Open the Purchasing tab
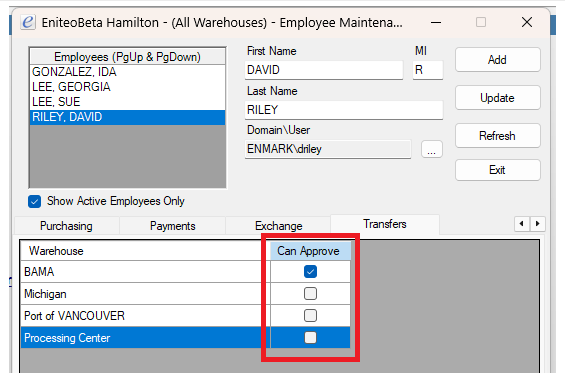The image size is (565, 388). pos(66,226)
